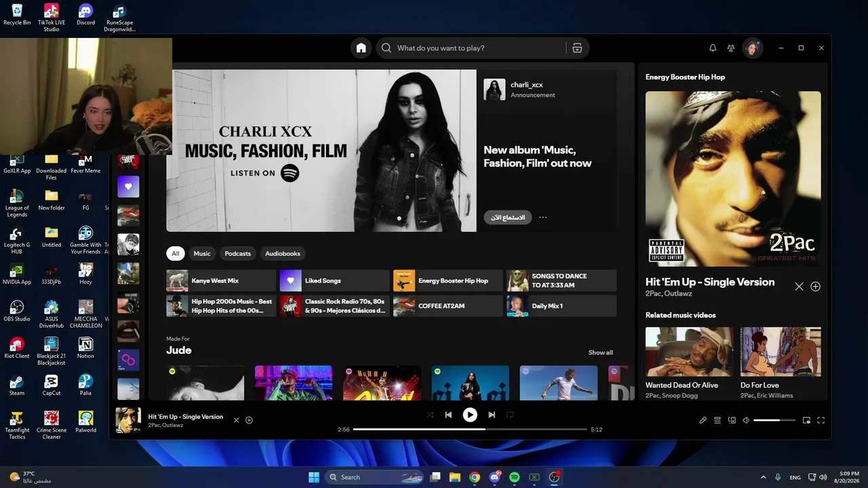Click the 2Pac Greatest Hits album cover
Viewport: 868px width, 488px height.
[733, 179]
